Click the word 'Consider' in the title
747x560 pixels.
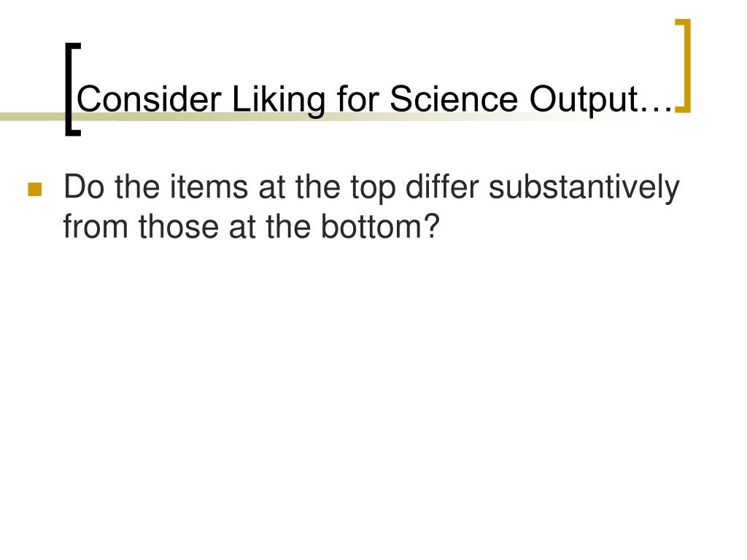click(149, 99)
